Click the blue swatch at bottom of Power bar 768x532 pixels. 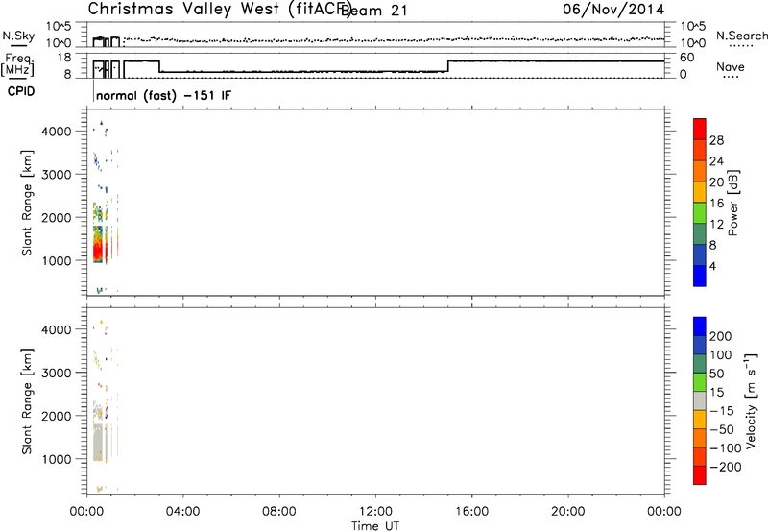[700, 276]
